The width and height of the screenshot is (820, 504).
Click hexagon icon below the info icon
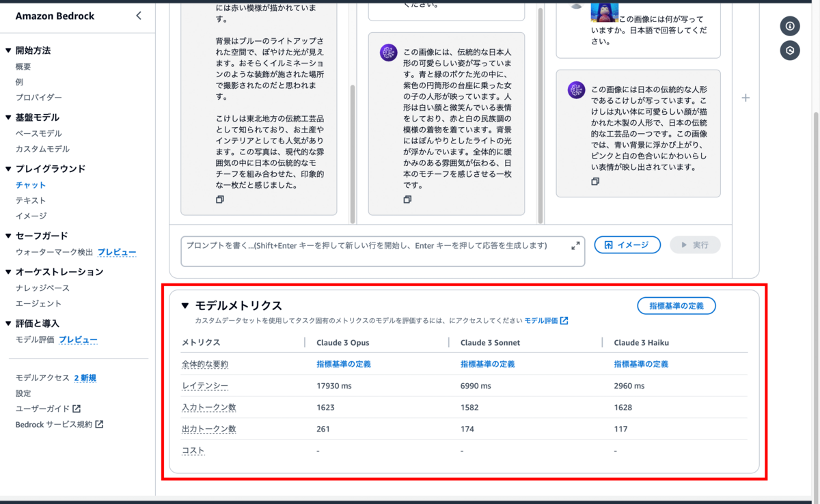click(790, 51)
